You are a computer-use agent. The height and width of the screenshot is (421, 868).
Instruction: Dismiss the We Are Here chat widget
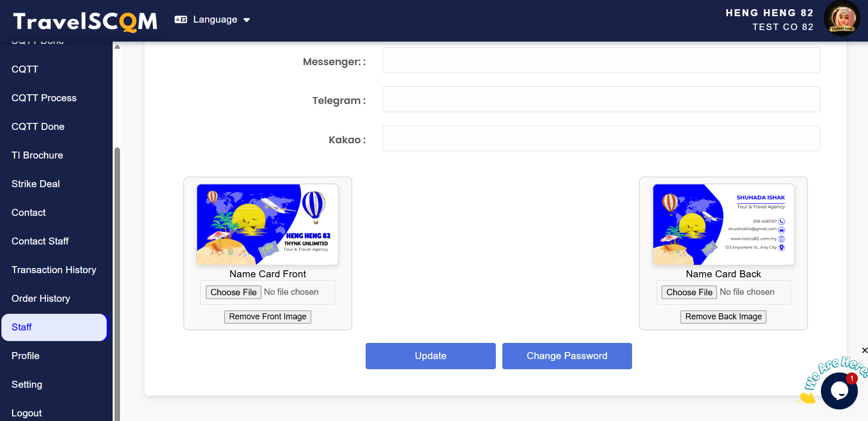(864, 350)
